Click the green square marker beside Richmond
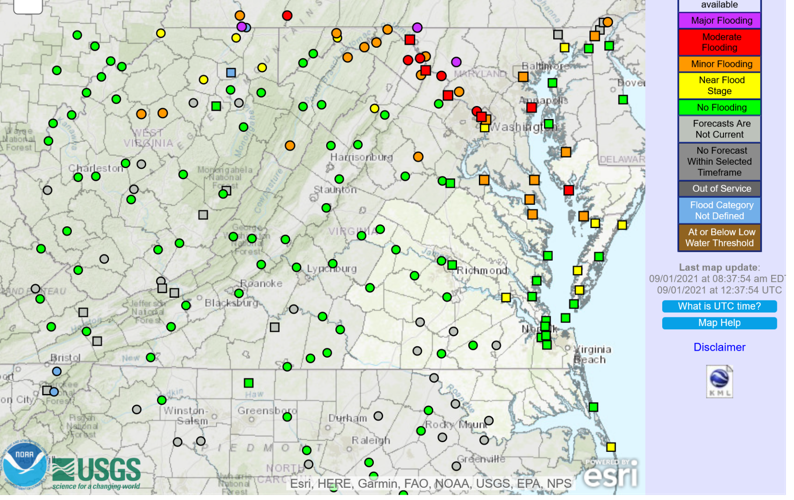794x500 pixels. coord(452,265)
